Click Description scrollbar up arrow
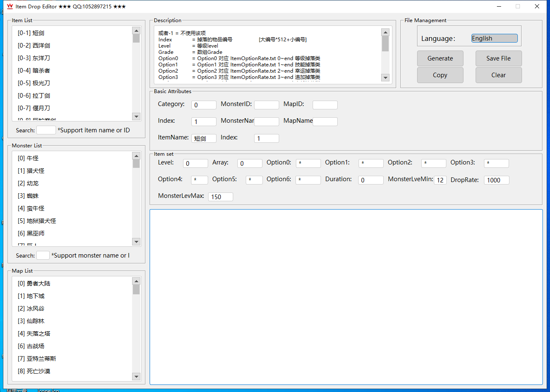Image resolution: width=550 pixels, height=392 pixels. [385, 32]
